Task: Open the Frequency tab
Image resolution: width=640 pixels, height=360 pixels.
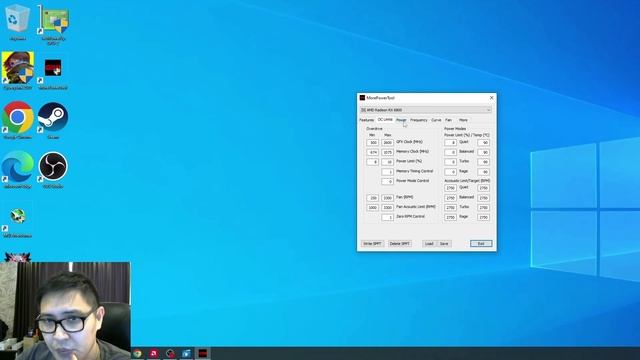Action: (419, 120)
